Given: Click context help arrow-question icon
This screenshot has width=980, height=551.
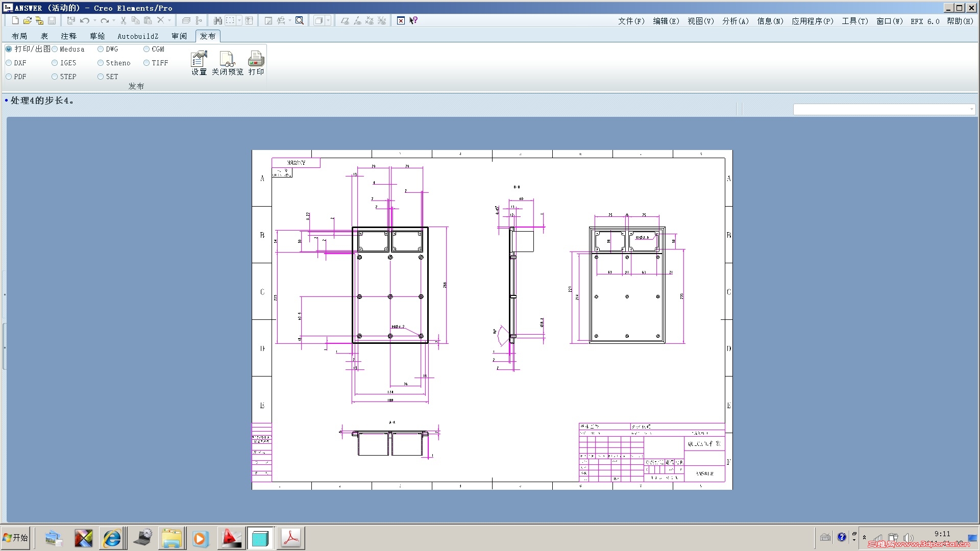Looking at the screenshot, I should [413, 20].
